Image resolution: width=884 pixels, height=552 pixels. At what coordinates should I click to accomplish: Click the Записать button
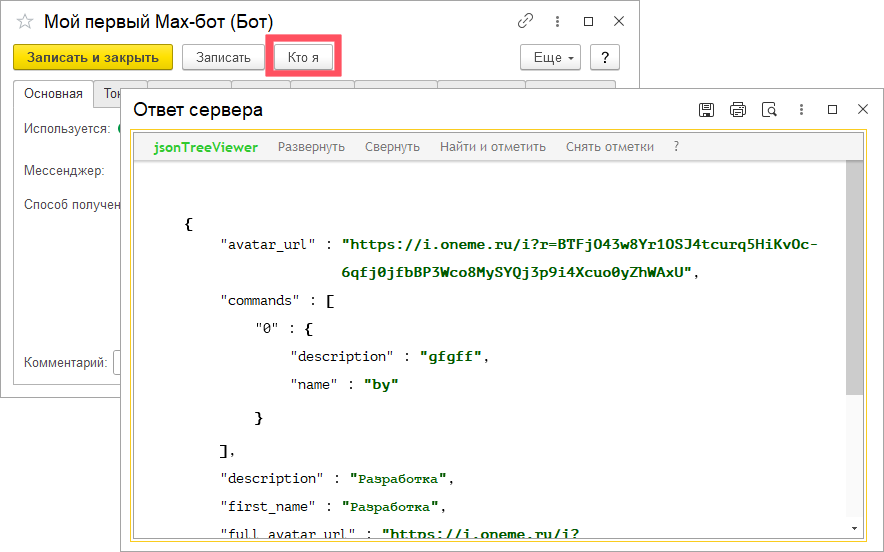coord(223,58)
